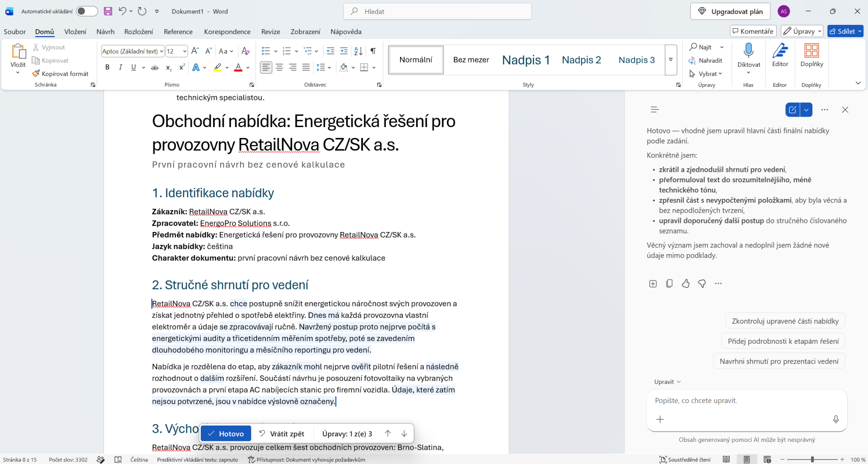Switch to the Zobrazení tab
868x464 pixels.
[x=305, y=32]
